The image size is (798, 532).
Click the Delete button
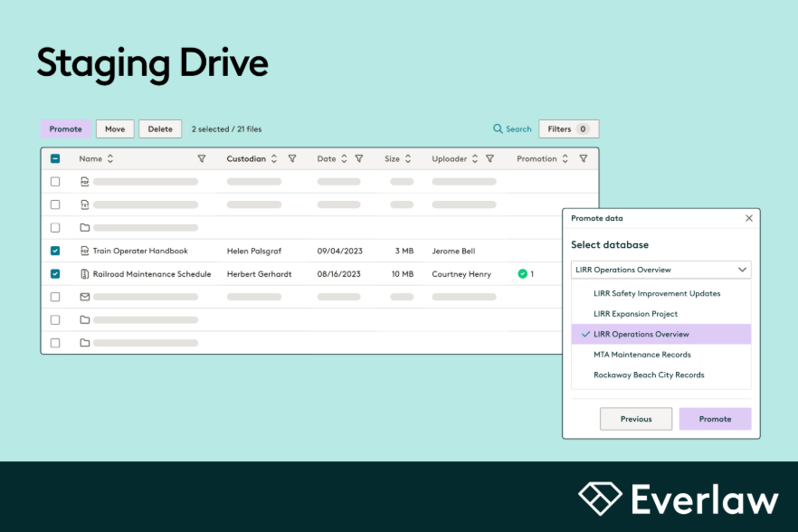[x=160, y=128]
